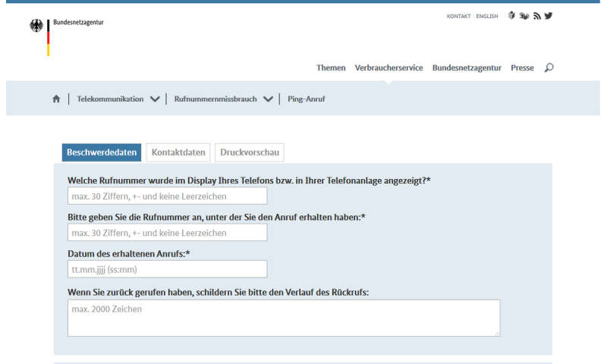Click the label 'Datum des erhaltenen Anrufs:*'
This screenshot has width=607, height=364.
tap(128, 254)
